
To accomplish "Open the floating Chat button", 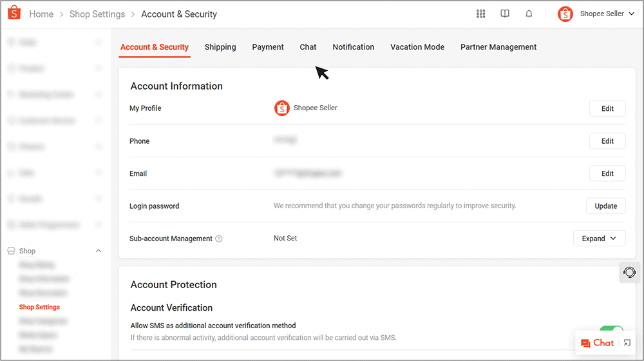I will tap(598, 343).
